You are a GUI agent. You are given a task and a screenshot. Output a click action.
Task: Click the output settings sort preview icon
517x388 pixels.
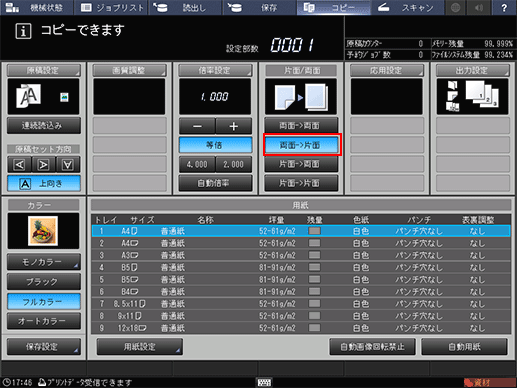tap(473, 97)
